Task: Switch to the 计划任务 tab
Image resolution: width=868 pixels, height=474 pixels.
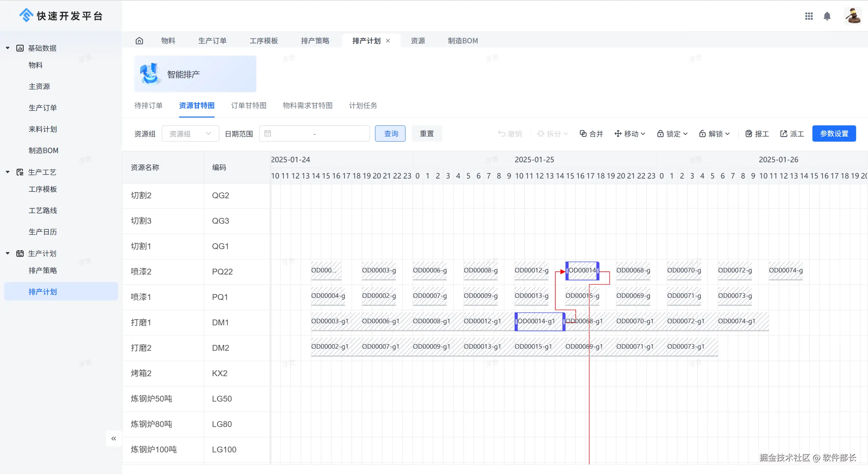Action: point(363,105)
